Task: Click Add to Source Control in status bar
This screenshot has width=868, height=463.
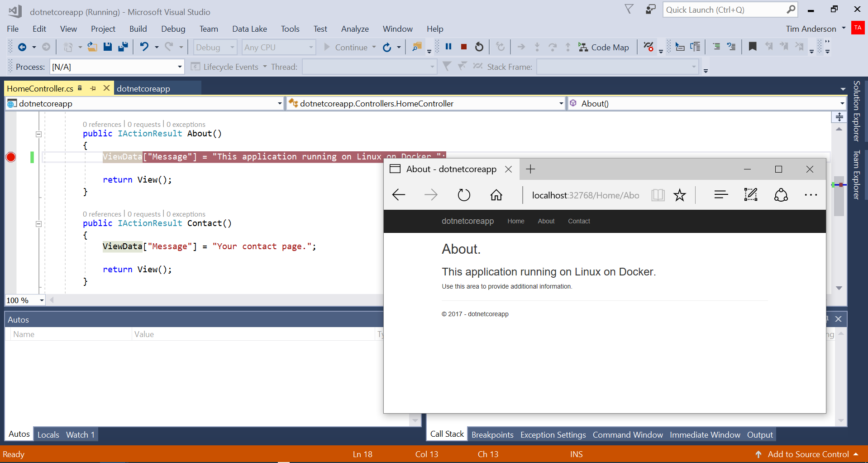Action: [807, 454]
